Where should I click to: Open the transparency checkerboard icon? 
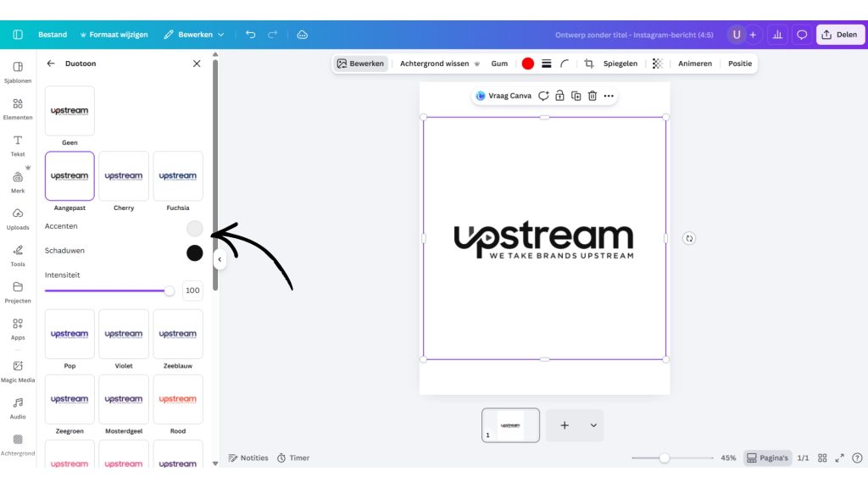click(657, 64)
